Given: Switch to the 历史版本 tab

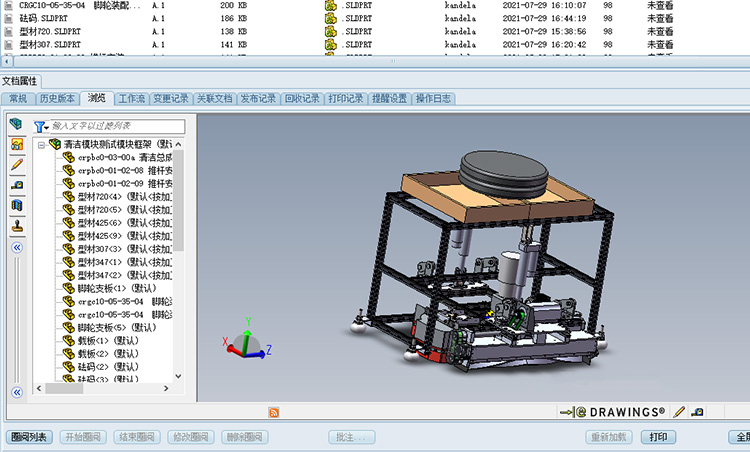Looking at the screenshot, I should pos(57,99).
